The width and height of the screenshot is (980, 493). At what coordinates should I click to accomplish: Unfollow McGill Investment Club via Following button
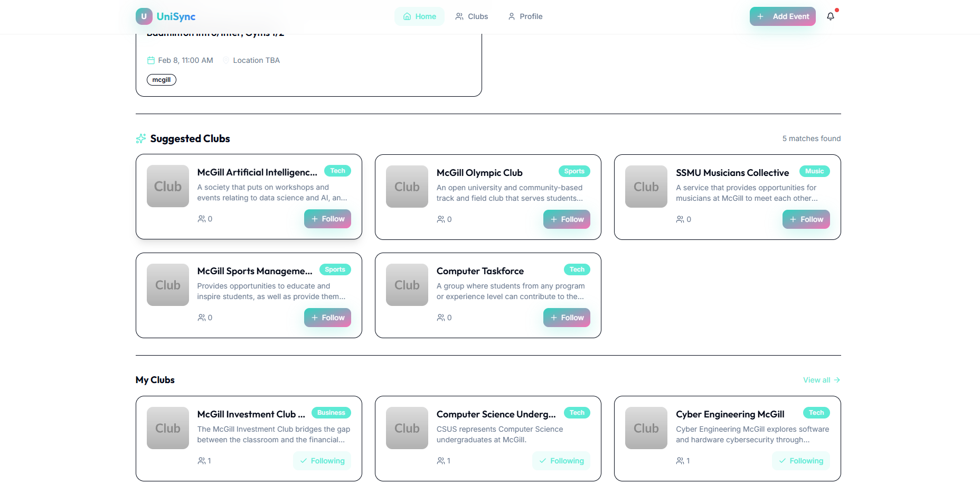point(322,461)
